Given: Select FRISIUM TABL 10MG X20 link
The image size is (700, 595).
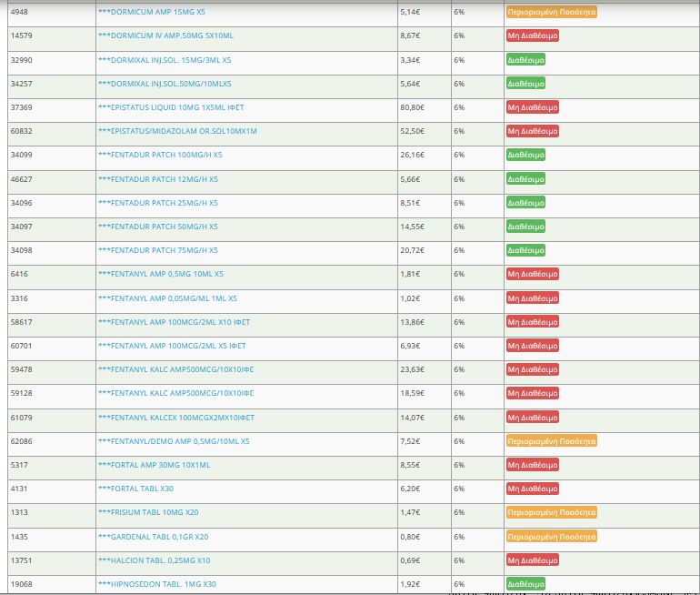Looking at the screenshot, I should pyautogui.click(x=147, y=512).
